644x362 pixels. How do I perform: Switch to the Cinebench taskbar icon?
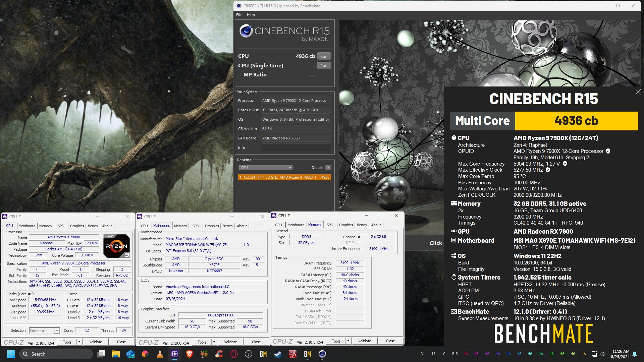click(x=322, y=354)
